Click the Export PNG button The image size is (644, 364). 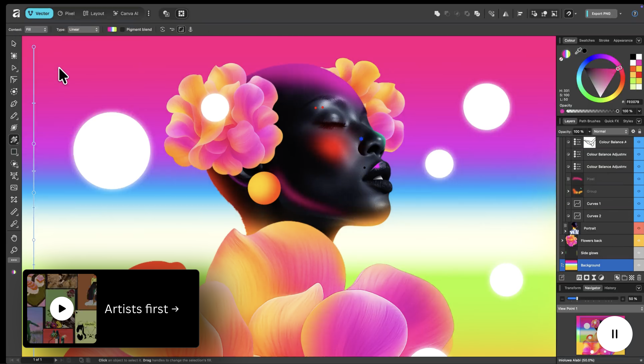tap(601, 13)
